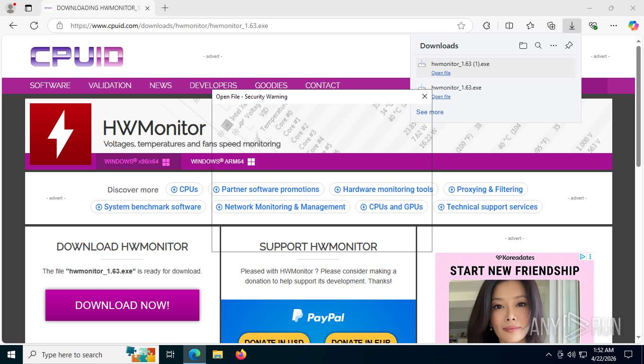Search downloads with magnifier icon

click(x=538, y=45)
